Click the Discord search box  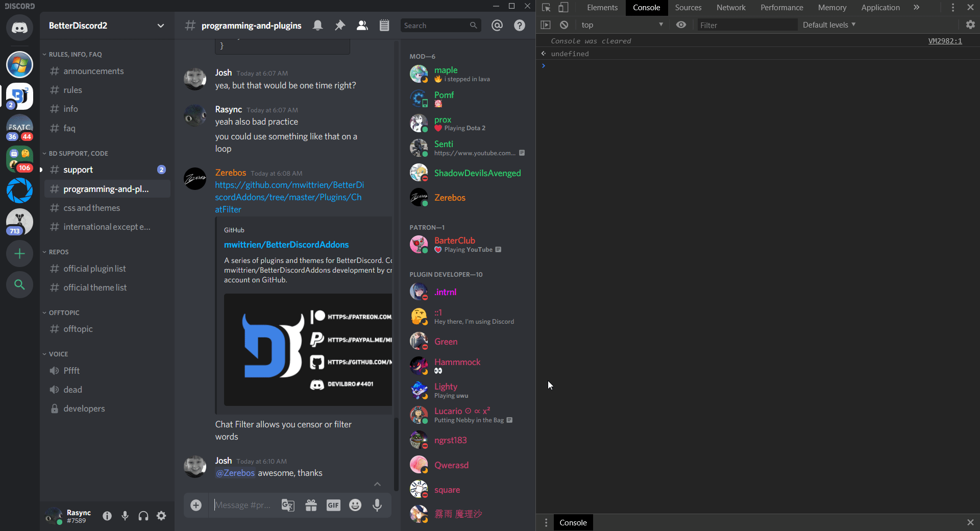coord(440,26)
